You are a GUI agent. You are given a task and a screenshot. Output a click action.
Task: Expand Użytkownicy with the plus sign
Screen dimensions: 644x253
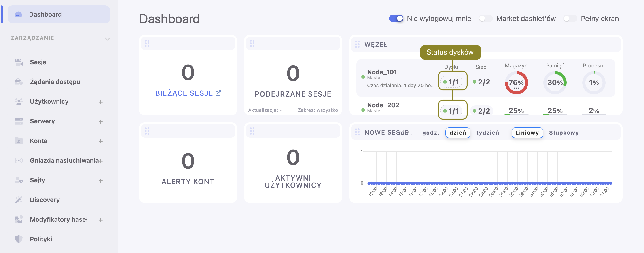pos(100,102)
